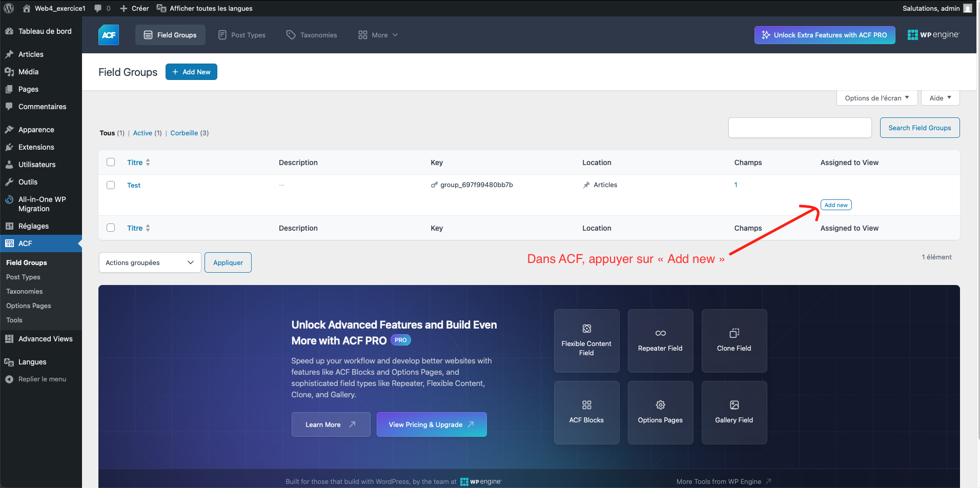
Task: Click the Repeater Field card
Action: [660, 341]
